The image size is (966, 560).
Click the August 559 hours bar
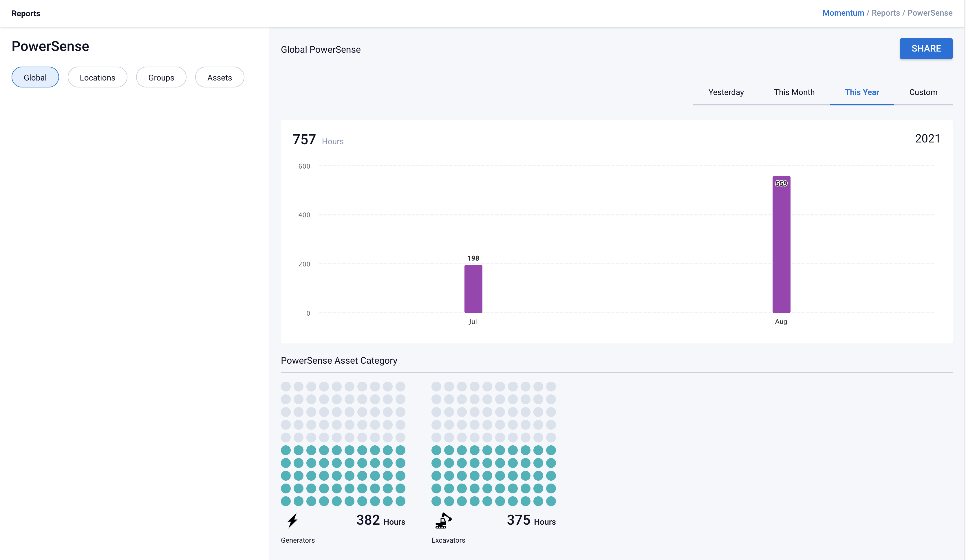(781, 245)
